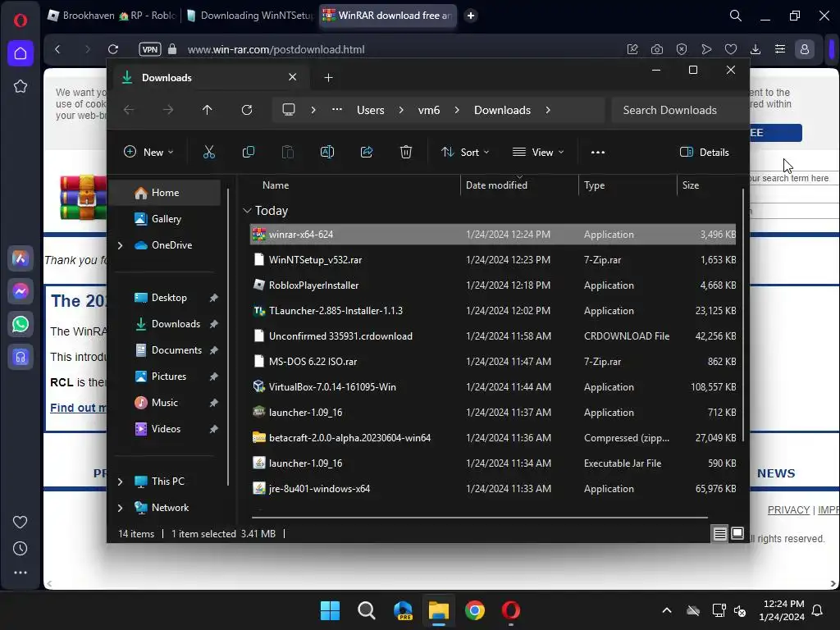Click the Rename icon in Explorer toolbar
Image resolution: width=840 pixels, height=630 pixels.
point(327,152)
